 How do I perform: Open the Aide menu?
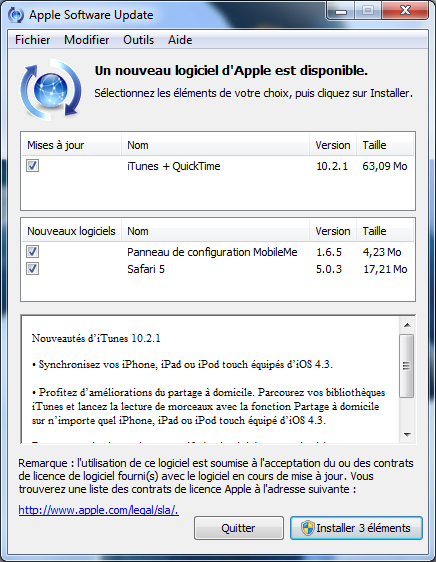(180, 40)
